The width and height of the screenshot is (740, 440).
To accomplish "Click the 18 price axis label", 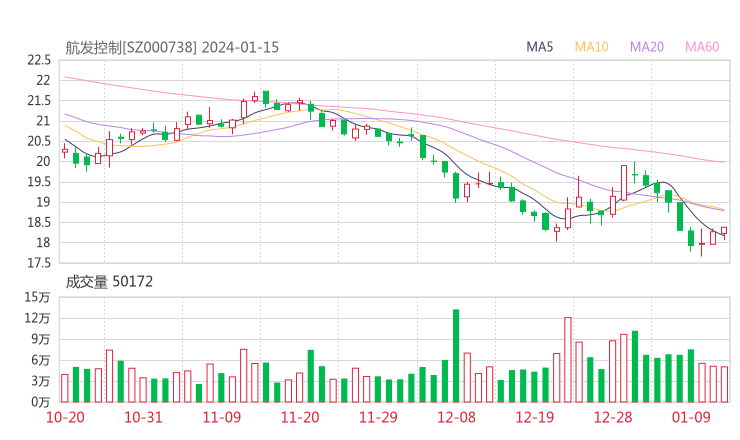I will [x=43, y=243].
